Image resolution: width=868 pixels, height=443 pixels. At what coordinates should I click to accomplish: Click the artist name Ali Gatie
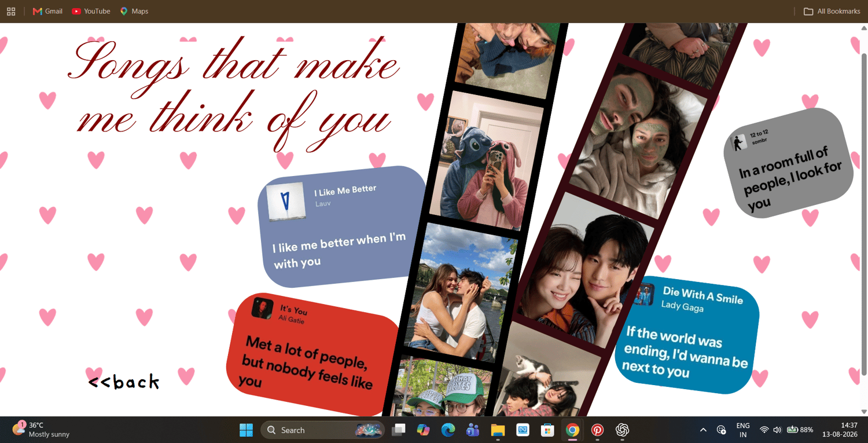(x=291, y=319)
